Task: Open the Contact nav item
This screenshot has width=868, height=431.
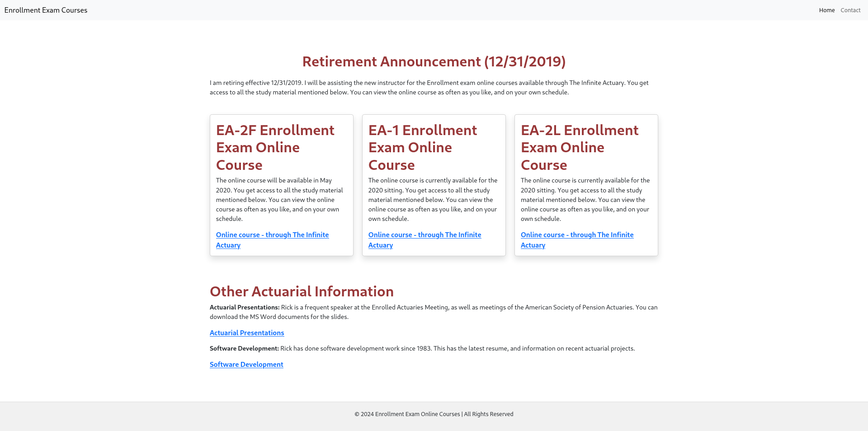Action: click(x=850, y=10)
